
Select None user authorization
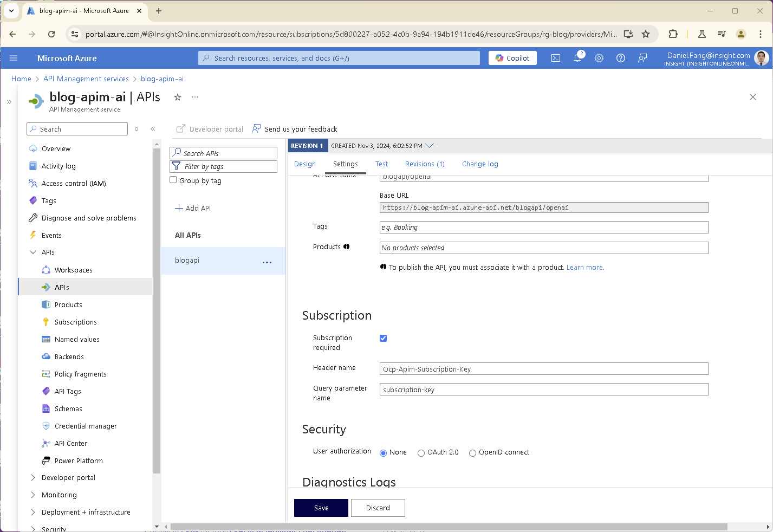[x=384, y=453]
